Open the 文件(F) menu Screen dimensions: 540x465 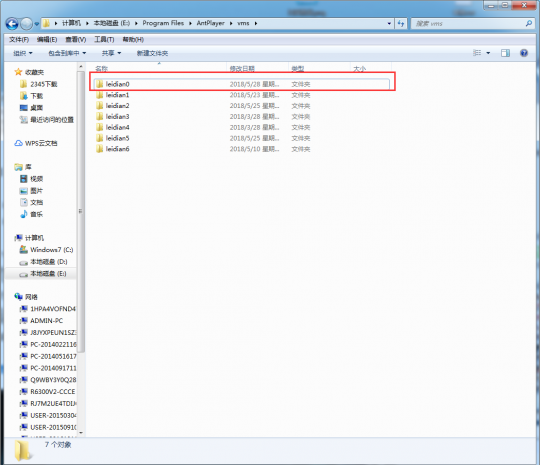pyautogui.click(x=19, y=40)
